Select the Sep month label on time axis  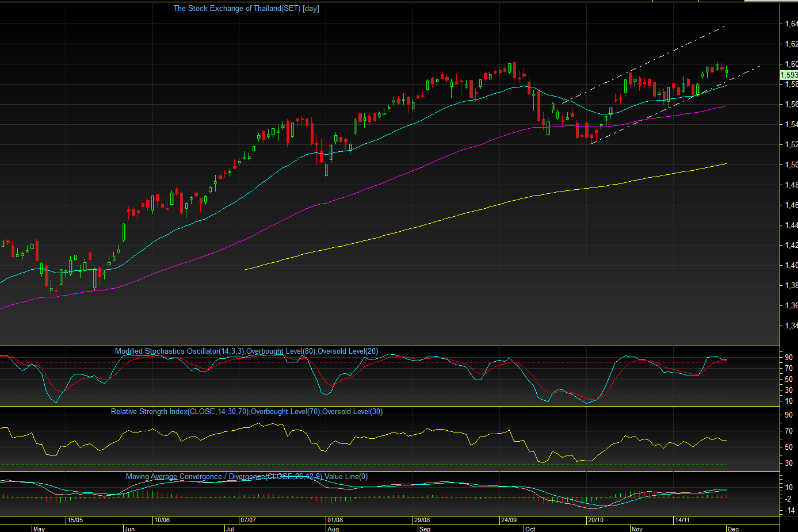pyautogui.click(x=425, y=529)
